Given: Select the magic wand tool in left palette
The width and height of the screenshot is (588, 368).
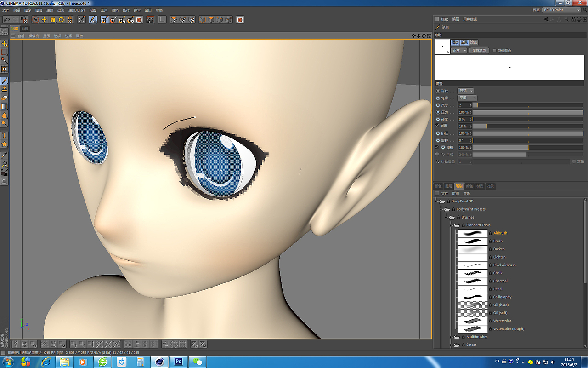Looking at the screenshot, I should (5, 60).
